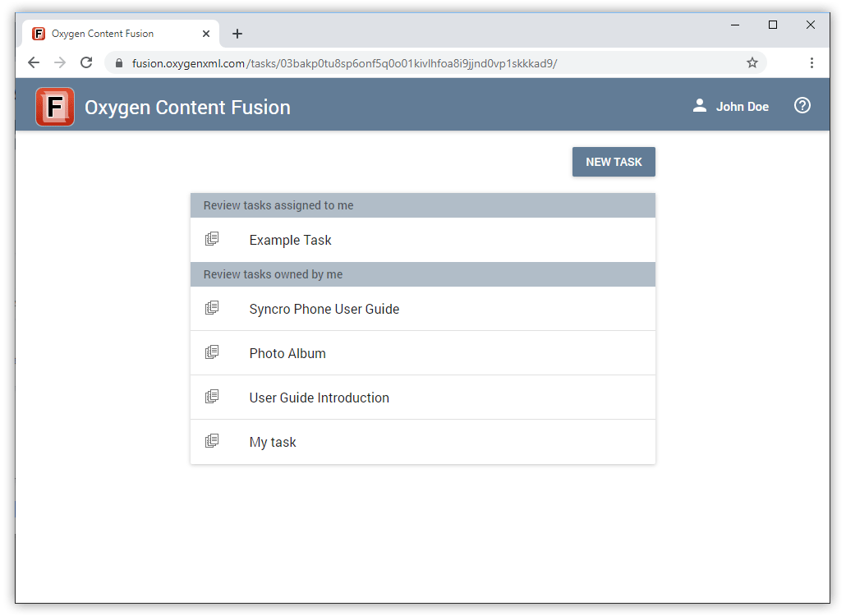Click the address bar URL field
846x616 pixels.
(x=434, y=63)
